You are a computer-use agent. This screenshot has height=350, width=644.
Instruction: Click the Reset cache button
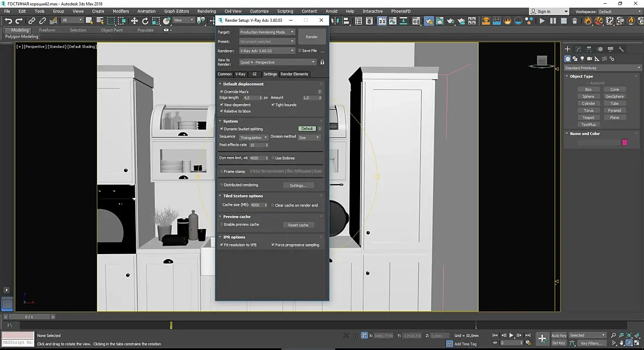[298, 225]
